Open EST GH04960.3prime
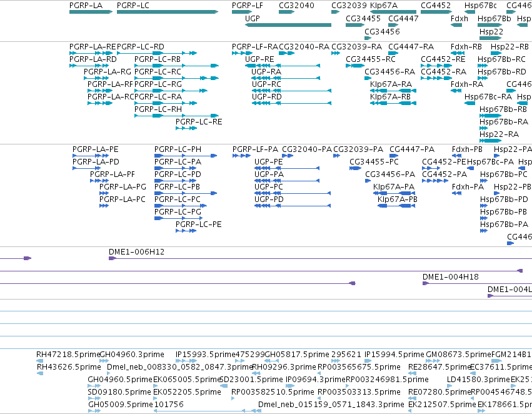This screenshot has height=414, width=532. (x=132, y=355)
